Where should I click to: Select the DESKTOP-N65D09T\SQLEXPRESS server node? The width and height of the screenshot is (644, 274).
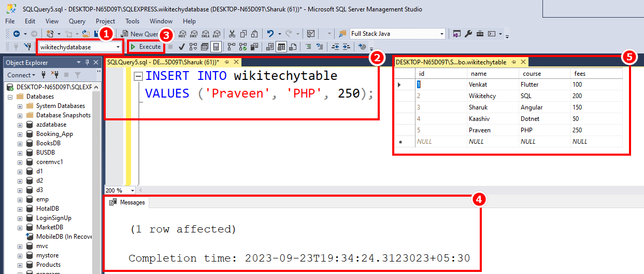(x=54, y=87)
